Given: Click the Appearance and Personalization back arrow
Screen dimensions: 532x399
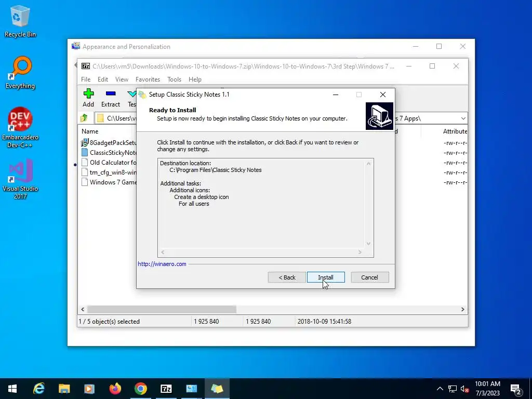Looking at the screenshot, I should (x=75, y=65).
